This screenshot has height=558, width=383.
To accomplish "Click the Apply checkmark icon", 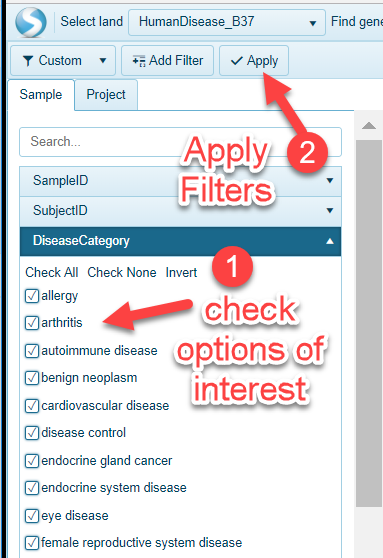I will coord(236,61).
